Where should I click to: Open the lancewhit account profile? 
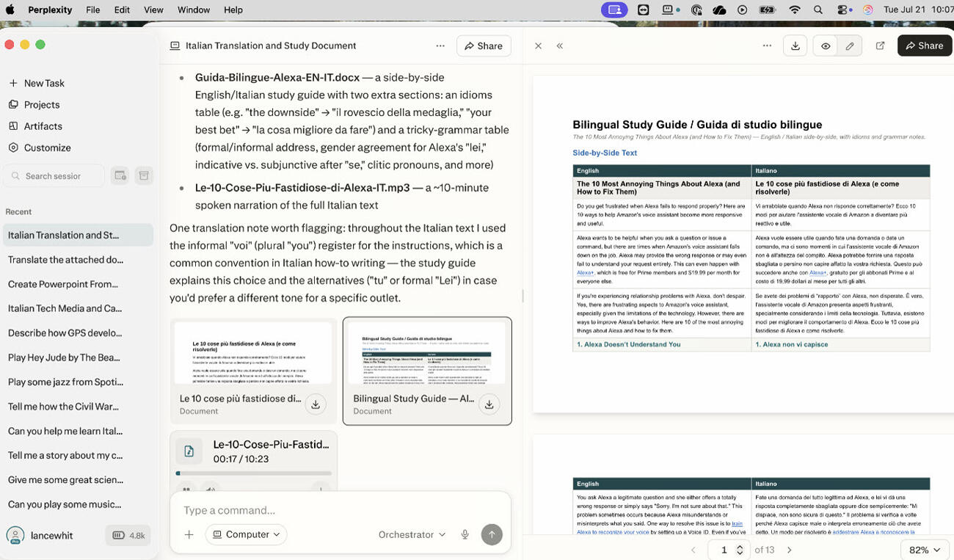(x=41, y=535)
